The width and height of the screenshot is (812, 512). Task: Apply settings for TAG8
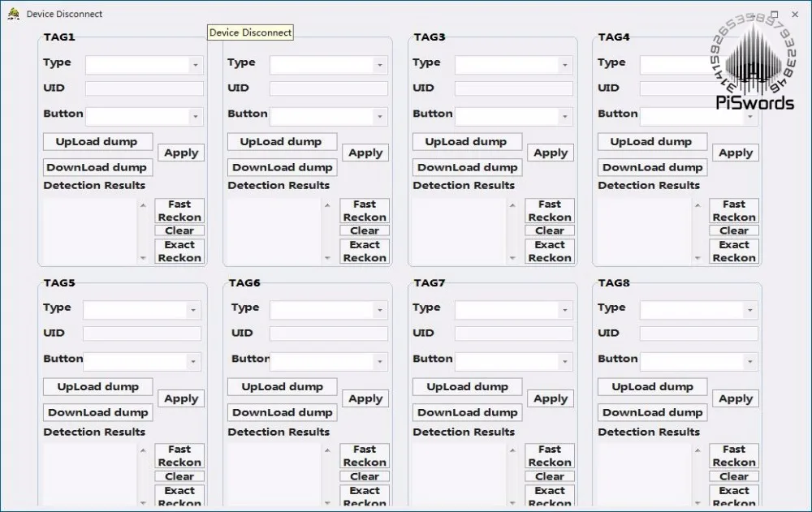click(736, 398)
